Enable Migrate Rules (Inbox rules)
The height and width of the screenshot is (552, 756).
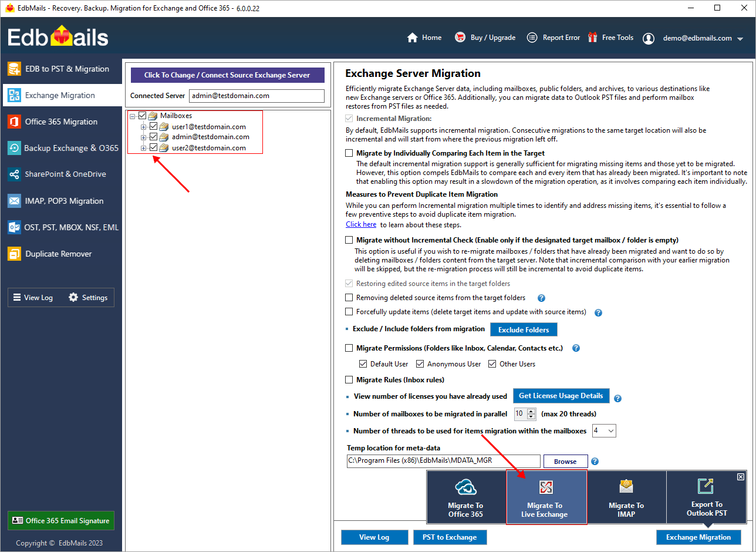[349, 380]
